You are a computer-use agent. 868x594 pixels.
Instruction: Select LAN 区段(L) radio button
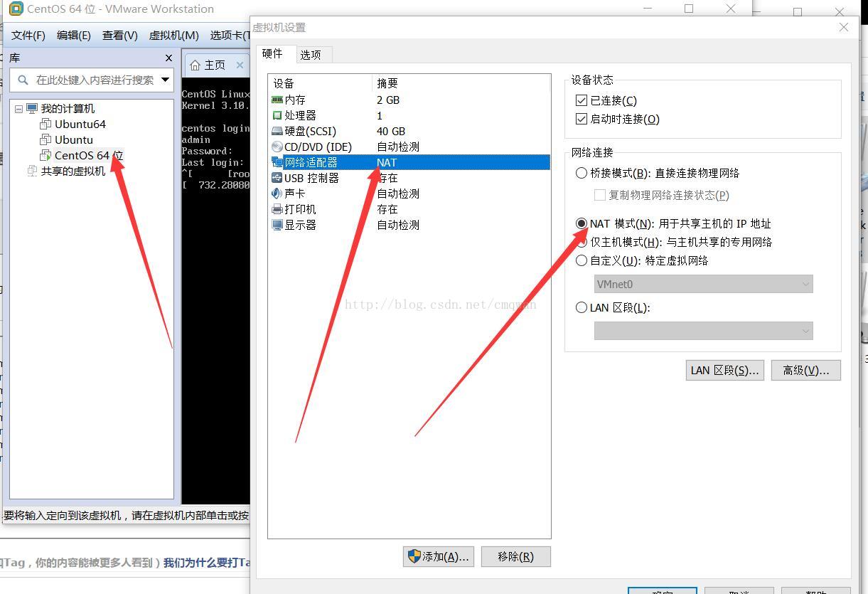(582, 307)
